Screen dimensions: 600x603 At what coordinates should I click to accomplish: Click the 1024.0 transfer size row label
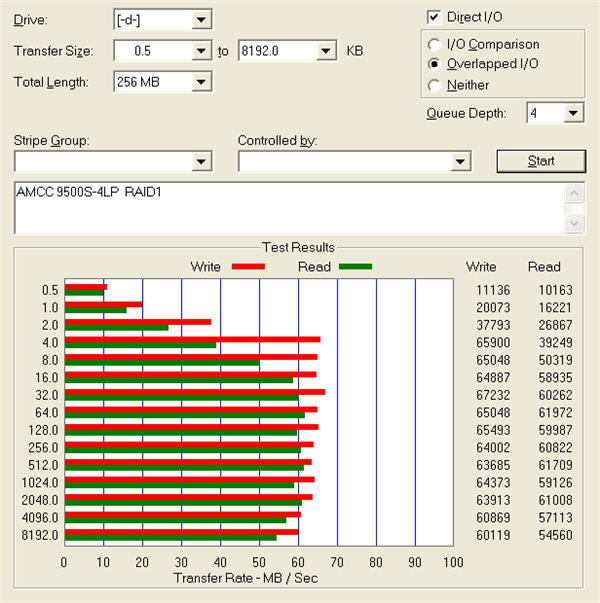[x=40, y=483]
